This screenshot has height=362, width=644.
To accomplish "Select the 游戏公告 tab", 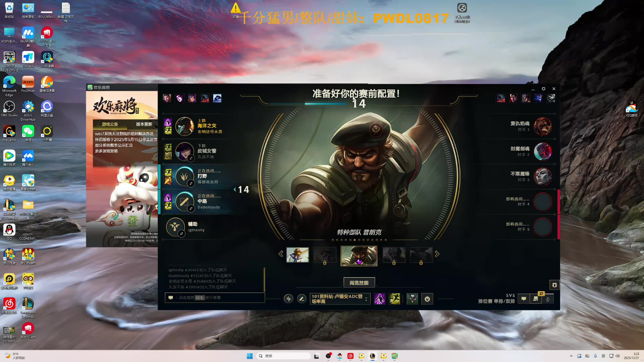I will tap(110, 124).
